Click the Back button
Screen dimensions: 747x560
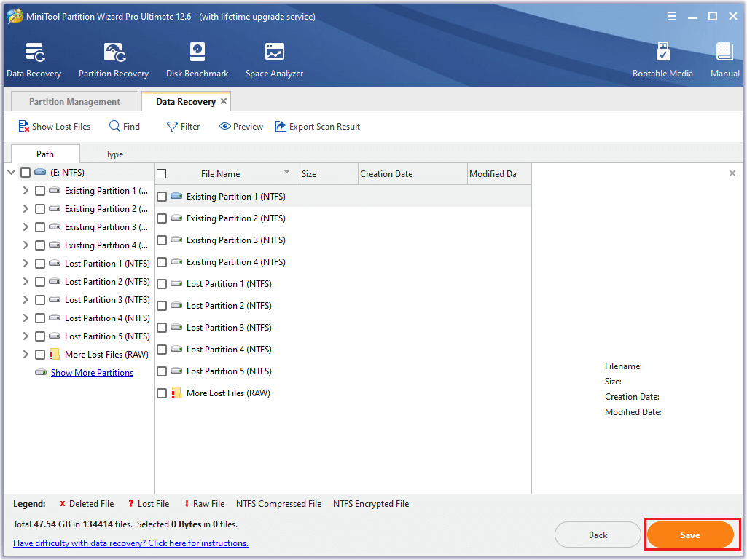click(x=598, y=535)
